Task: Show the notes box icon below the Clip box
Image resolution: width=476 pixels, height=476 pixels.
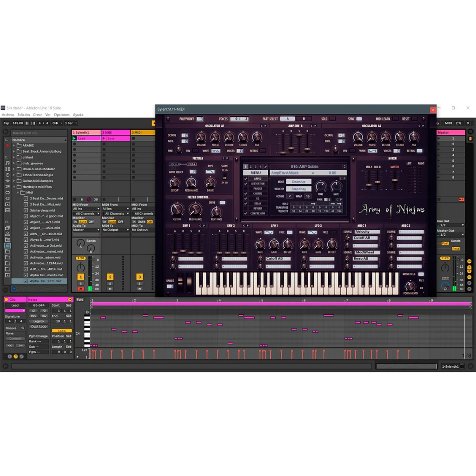Action: pyautogui.click(x=15, y=357)
